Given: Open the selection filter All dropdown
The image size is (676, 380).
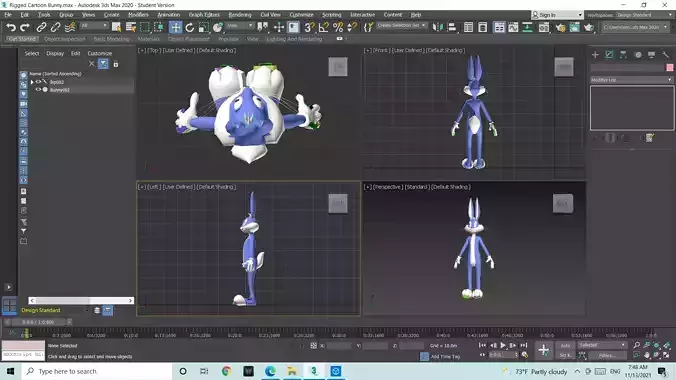Looking at the screenshot, I should click(94, 26).
